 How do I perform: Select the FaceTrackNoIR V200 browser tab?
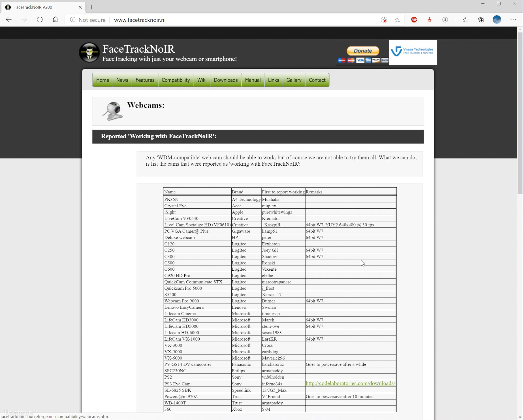(x=43, y=7)
